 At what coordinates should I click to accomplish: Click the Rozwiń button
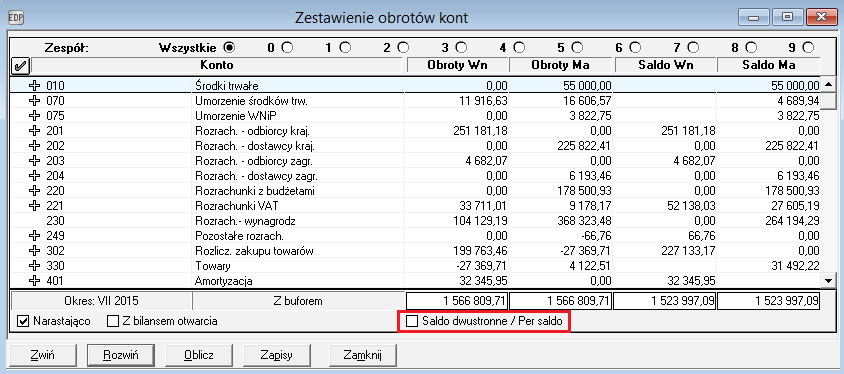coord(121,355)
